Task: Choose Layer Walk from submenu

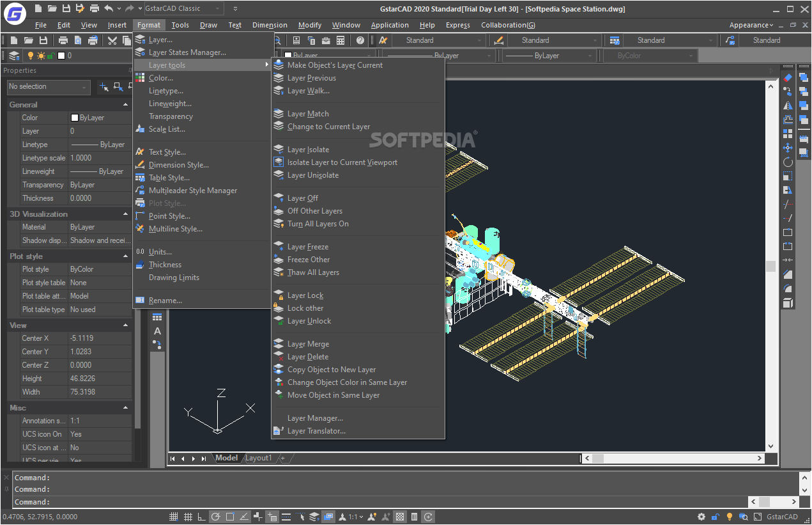Action: point(358,91)
